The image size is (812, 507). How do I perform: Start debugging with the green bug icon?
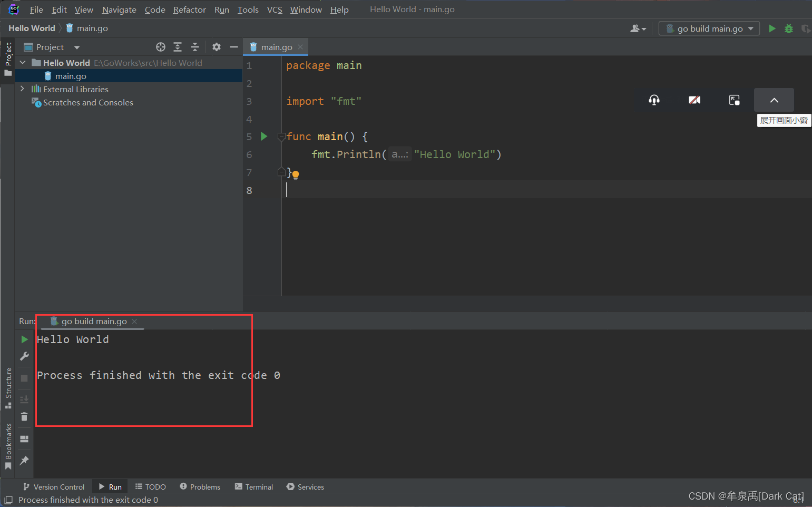pos(789,28)
